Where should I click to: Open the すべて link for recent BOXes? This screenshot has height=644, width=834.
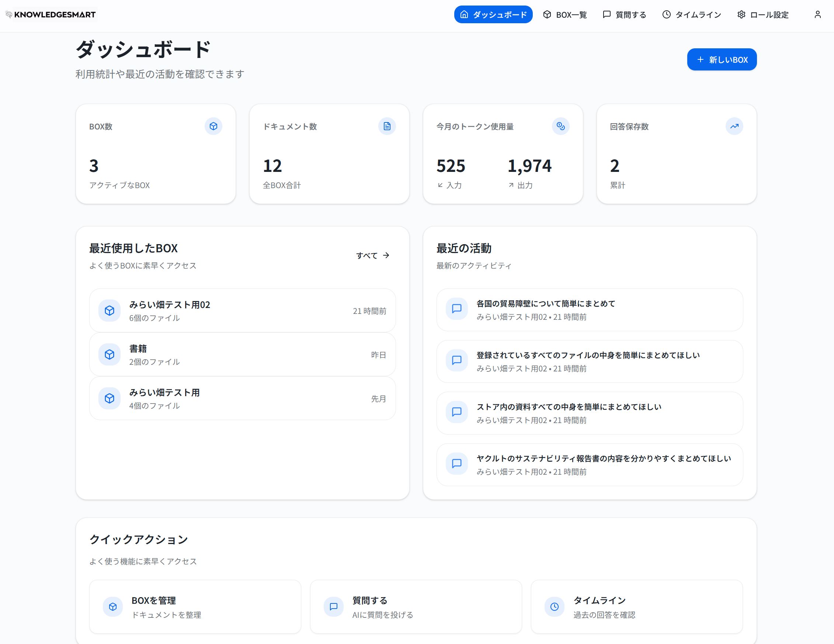point(372,255)
